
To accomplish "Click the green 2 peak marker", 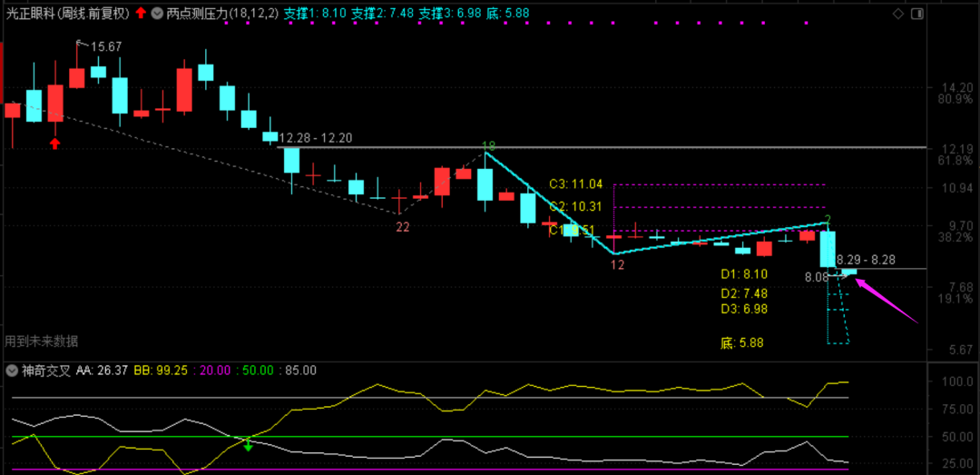I will click(x=828, y=219).
